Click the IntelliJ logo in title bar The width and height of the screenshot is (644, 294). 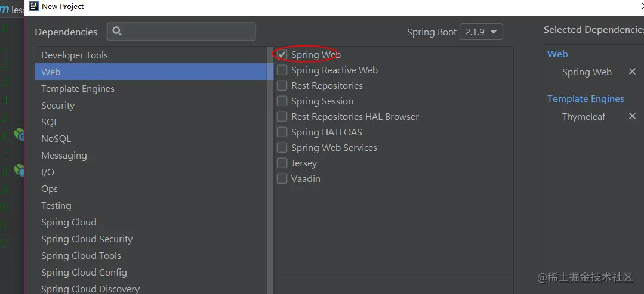(x=34, y=6)
